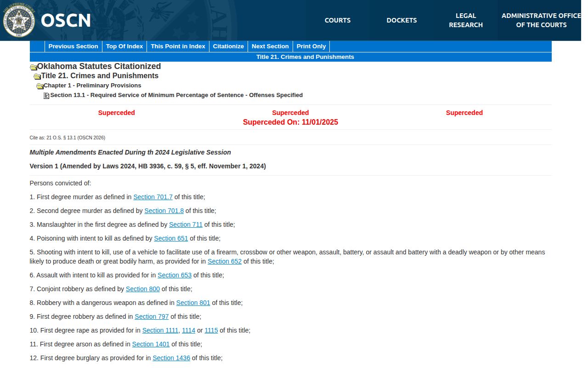Follow the Section 653 link
The height and width of the screenshot is (368, 588).
[x=175, y=275]
